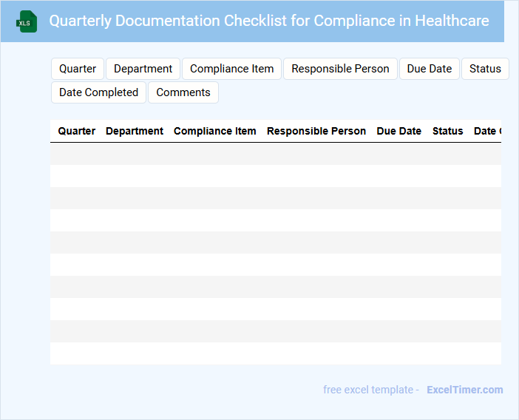
Task: Click the Quarter column header
Action: pos(77,131)
